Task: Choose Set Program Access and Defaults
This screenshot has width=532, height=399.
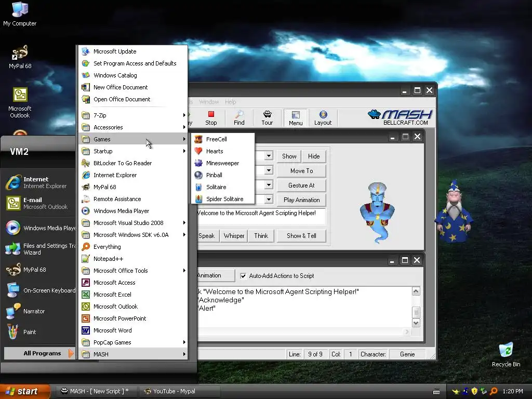Action: tap(133, 63)
